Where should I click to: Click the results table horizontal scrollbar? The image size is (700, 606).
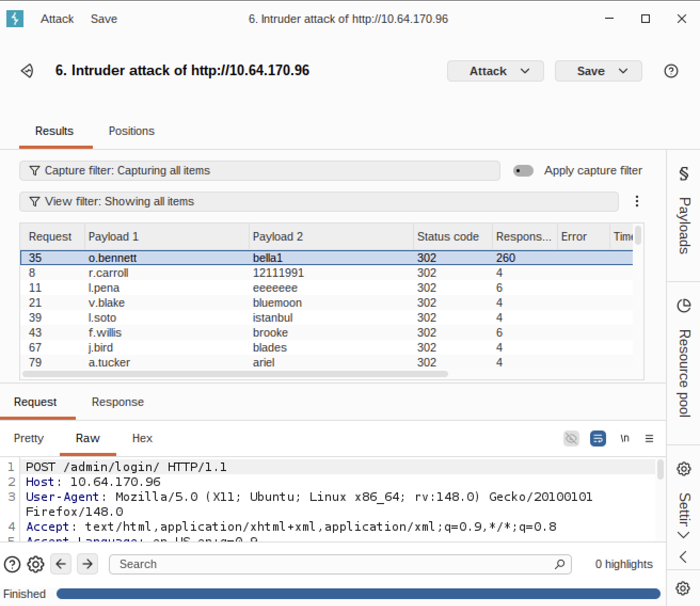coord(235,374)
